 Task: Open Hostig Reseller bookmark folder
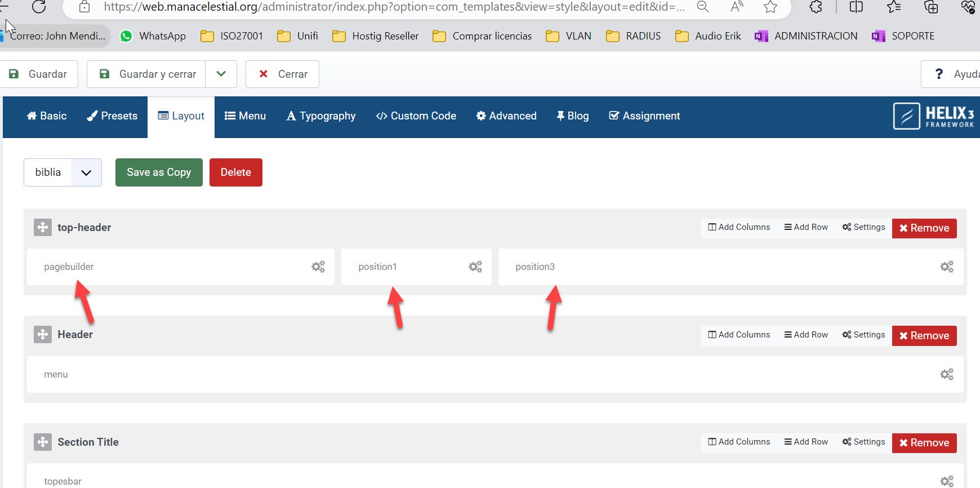point(376,36)
